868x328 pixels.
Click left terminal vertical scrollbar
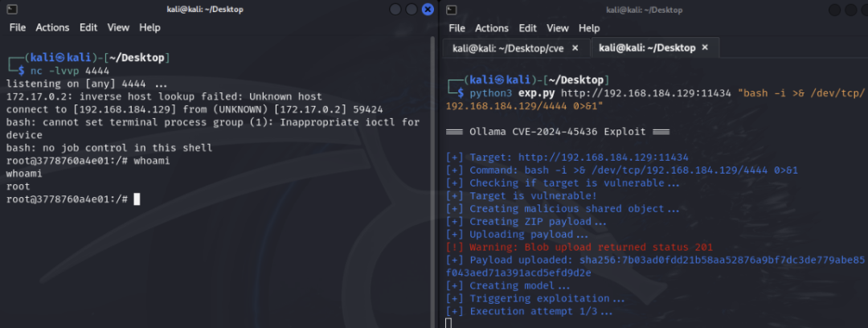coord(432,180)
